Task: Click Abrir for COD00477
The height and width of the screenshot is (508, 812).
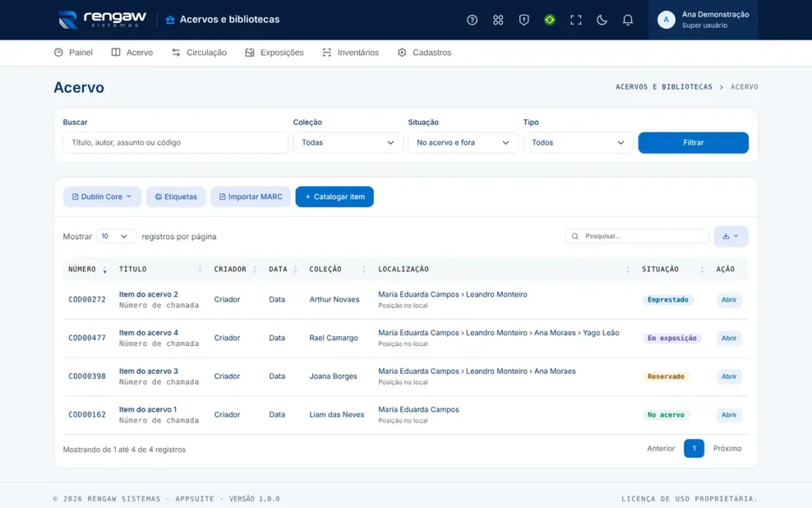Action: pyautogui.click(x=729, y=338)
